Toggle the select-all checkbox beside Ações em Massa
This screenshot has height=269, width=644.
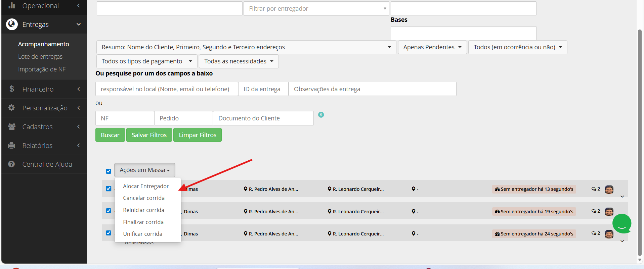[x=109, y=171]
